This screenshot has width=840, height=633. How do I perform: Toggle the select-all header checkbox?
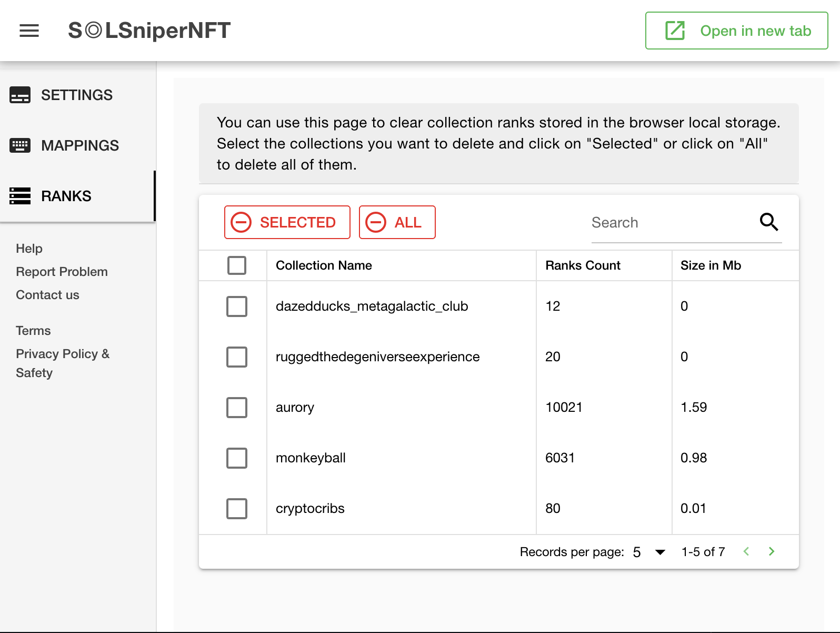pyautogui.click(x=237, y=265)
